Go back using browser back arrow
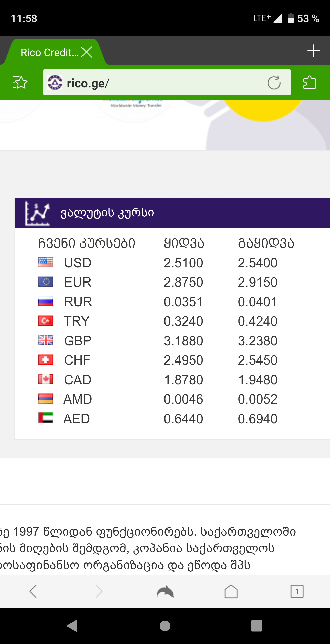This screenshot has width=330, height=644. point(33,591)
